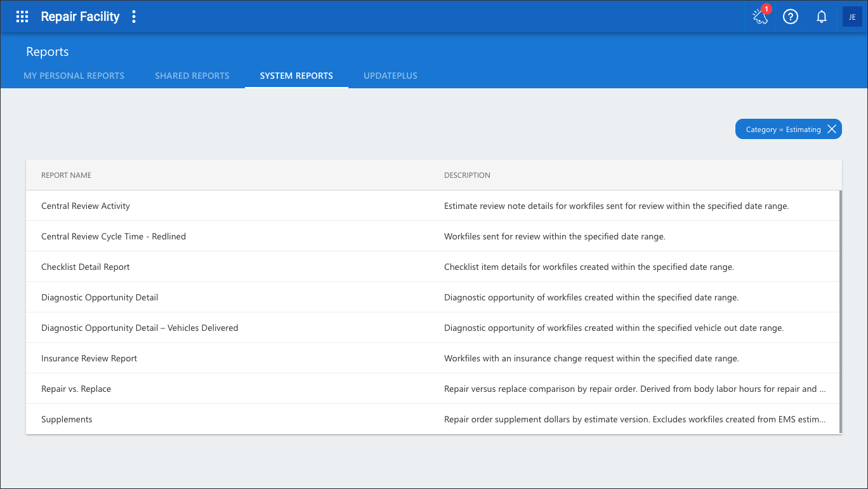Open the UpdatePlus tab
Image resolution: width=868 pixels, height=489 pixels.
390,76
